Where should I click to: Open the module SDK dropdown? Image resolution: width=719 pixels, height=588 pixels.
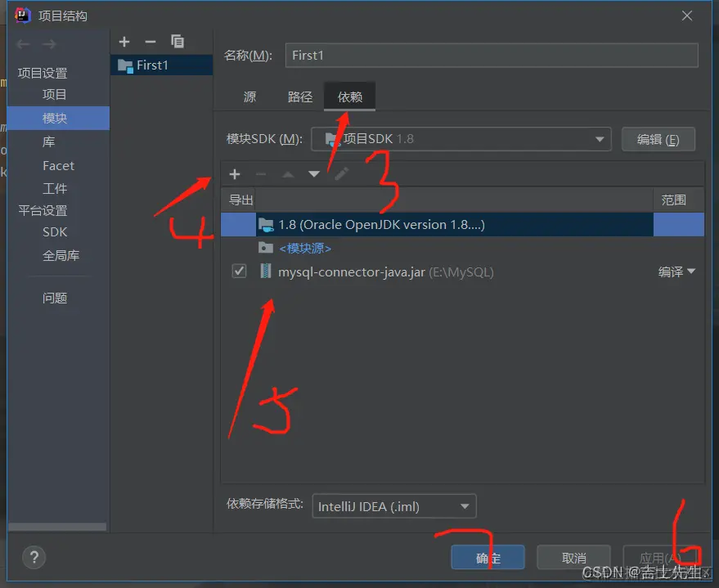(x=461, y=139)
